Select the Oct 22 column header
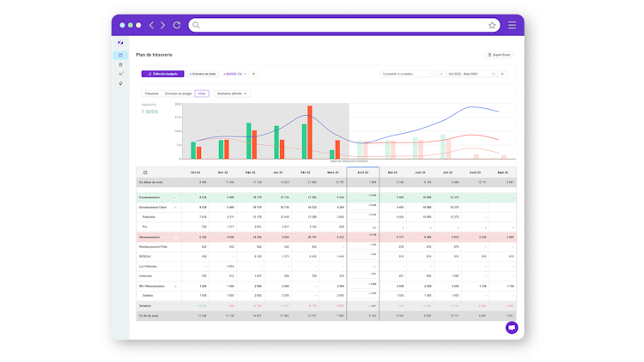The image size is (644, 362). click(195, 172)
